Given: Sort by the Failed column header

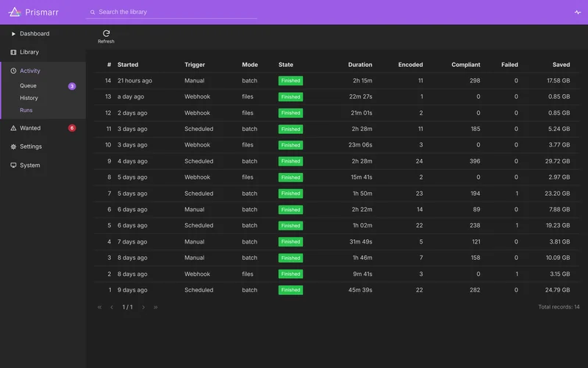Looking at the screenshot, I should coord(509,65).
